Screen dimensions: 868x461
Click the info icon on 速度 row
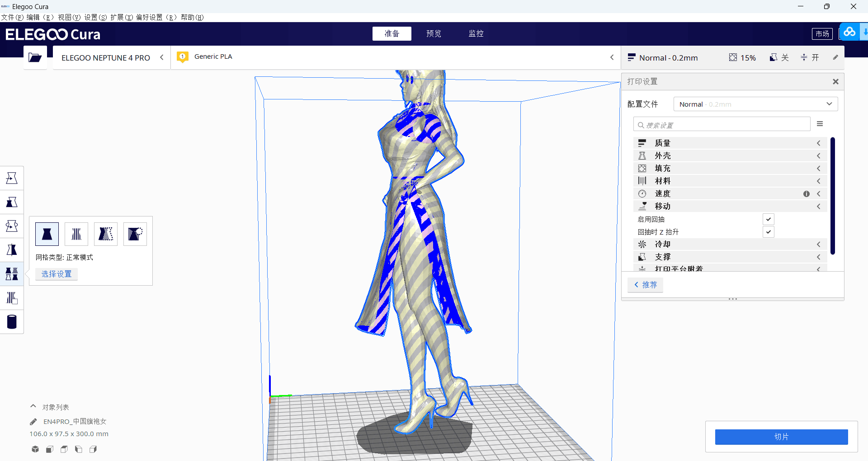click(807, 194)
